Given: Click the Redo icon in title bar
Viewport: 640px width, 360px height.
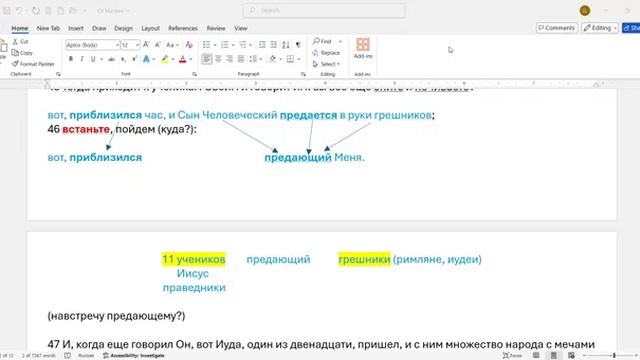Looking at the screenshot, I should 36,11.
